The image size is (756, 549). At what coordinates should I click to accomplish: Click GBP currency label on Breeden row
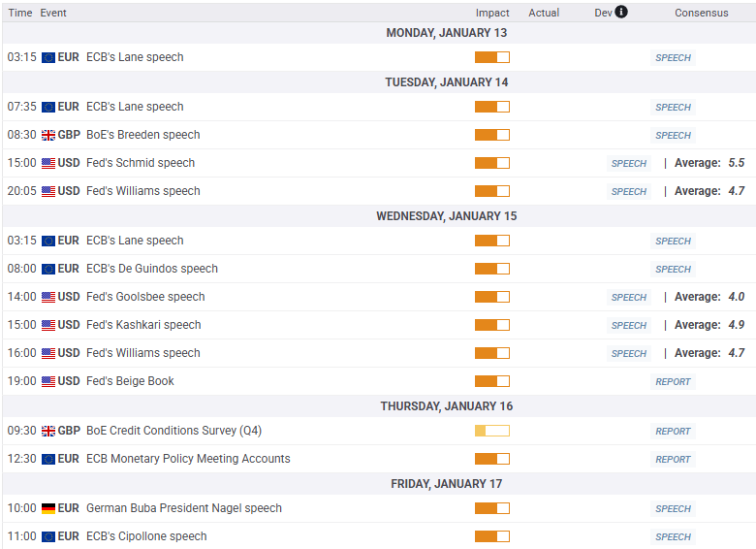[x=69, y=135]
